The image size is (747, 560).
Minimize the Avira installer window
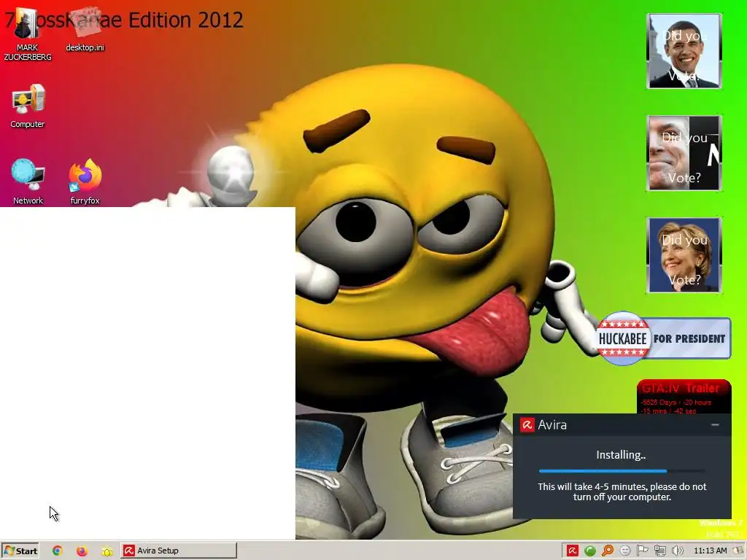point(715,424)
